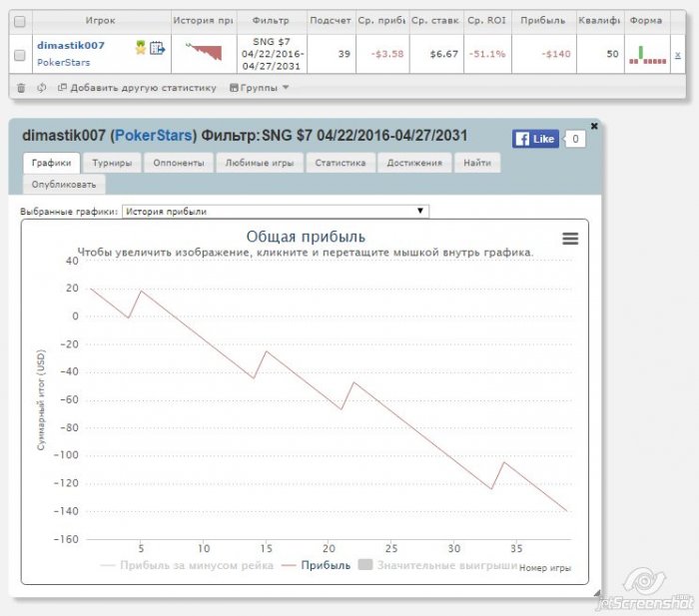Click the refresh icon next to trash
This screenshot has height=616, width=699.
click(x=41, y=88)
